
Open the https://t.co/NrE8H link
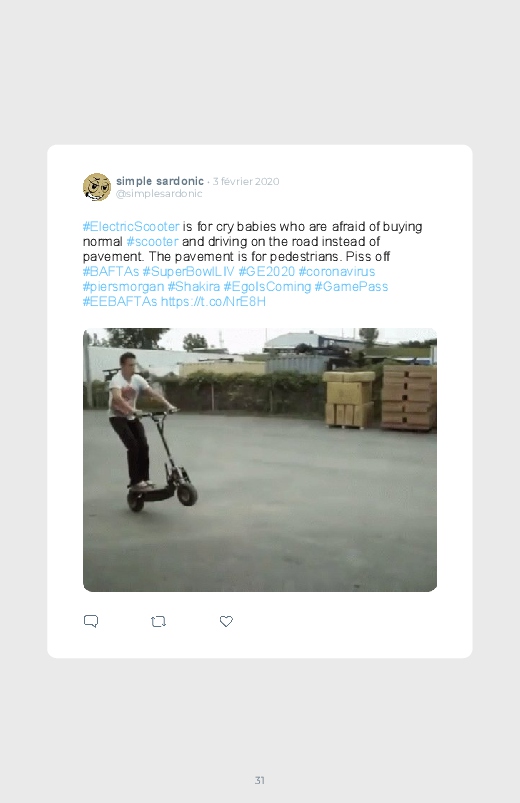(213, 302)
